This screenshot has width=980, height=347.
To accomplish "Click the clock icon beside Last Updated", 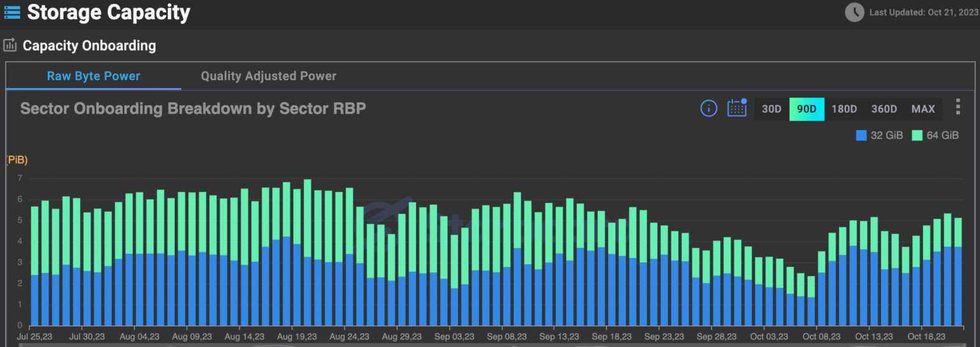I will [854, 12].
